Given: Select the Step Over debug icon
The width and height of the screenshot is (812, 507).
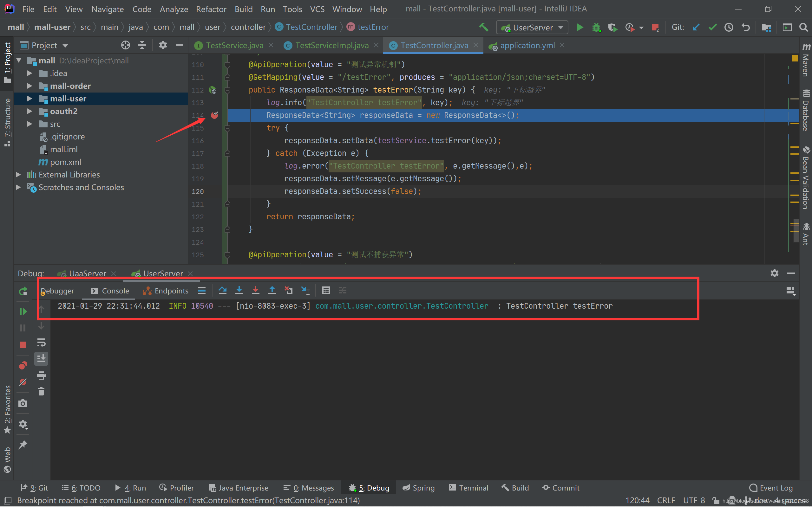Looking at the screenshot, I should [222, 290].
